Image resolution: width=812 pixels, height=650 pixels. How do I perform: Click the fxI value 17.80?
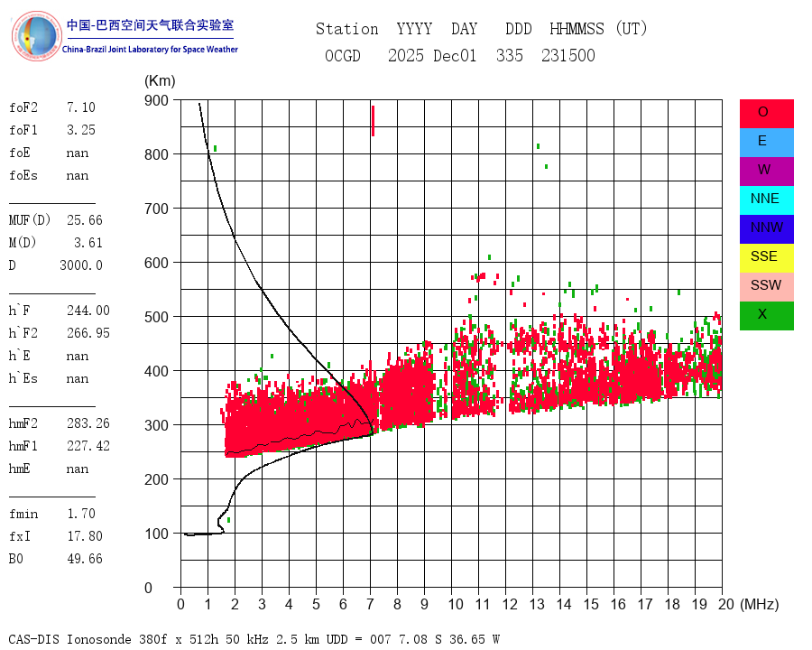[x=85, y=536]
